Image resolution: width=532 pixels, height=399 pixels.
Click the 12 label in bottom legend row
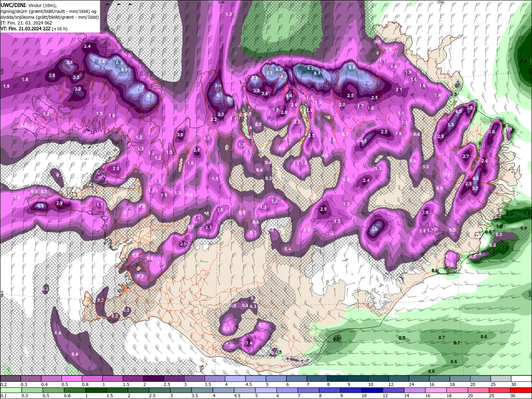385,396
